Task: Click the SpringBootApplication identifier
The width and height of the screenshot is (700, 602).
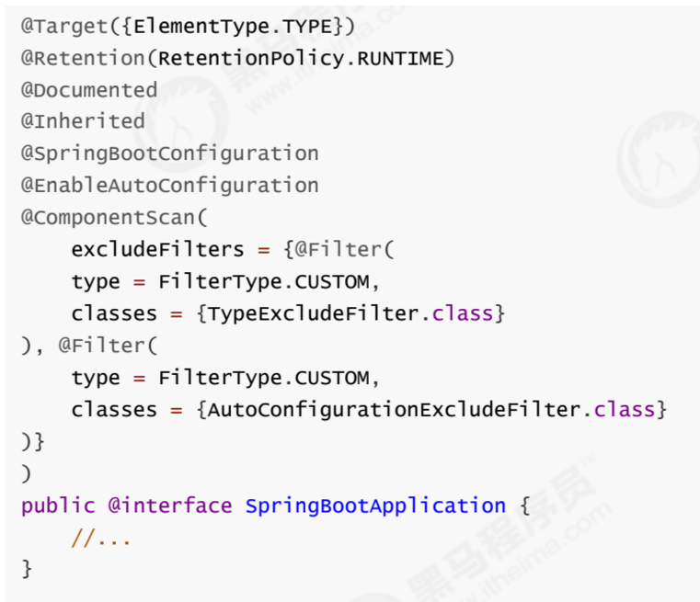Action: (375, 505)
